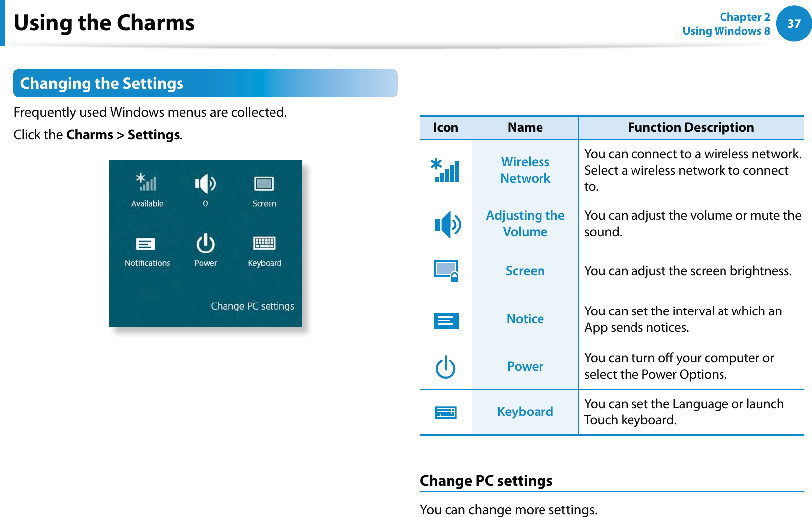Click the speaker volume icon in table
Screen dimensions: 812x517
(448, 224)
